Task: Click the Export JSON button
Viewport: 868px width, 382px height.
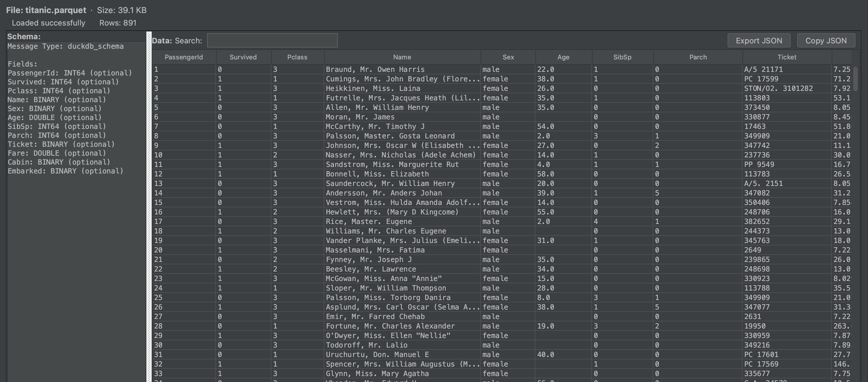Action: tap(759, 40)
